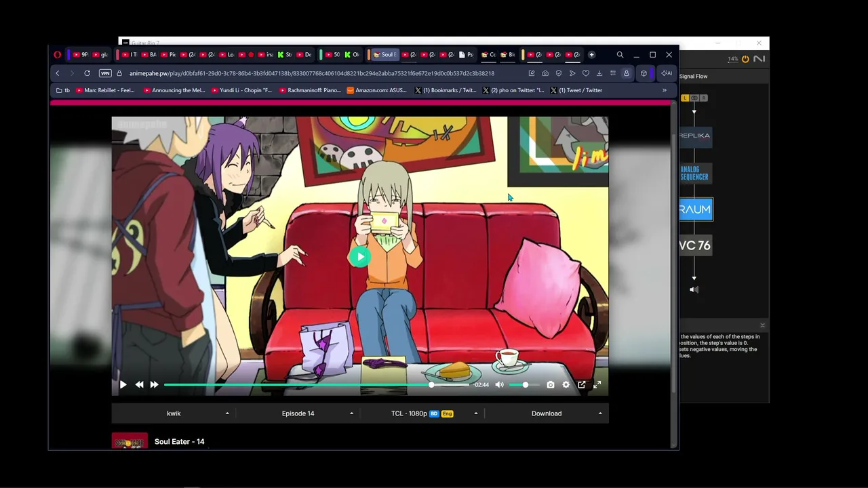The width and height of the screenshot is (868, 488).
Task: Toggle the Guitar Rig power button
Action: (745, 59)
